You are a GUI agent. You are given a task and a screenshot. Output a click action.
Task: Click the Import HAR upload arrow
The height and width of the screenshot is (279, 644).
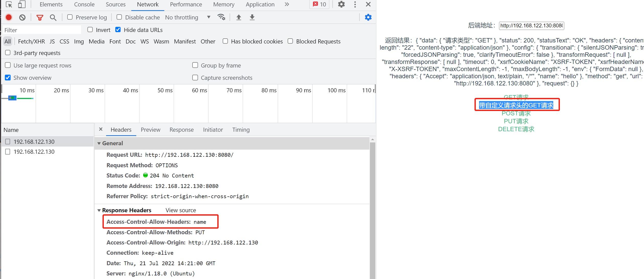(x=239, y=17)
